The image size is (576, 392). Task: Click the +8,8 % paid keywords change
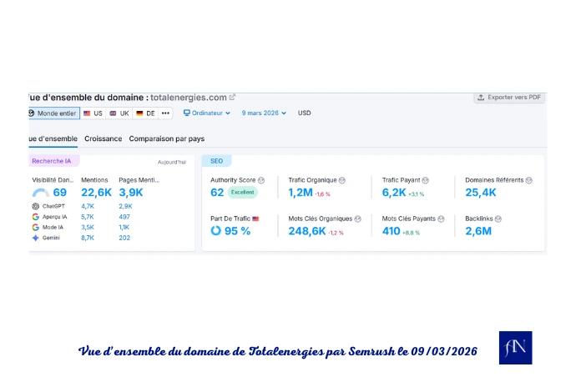point(411,233)
